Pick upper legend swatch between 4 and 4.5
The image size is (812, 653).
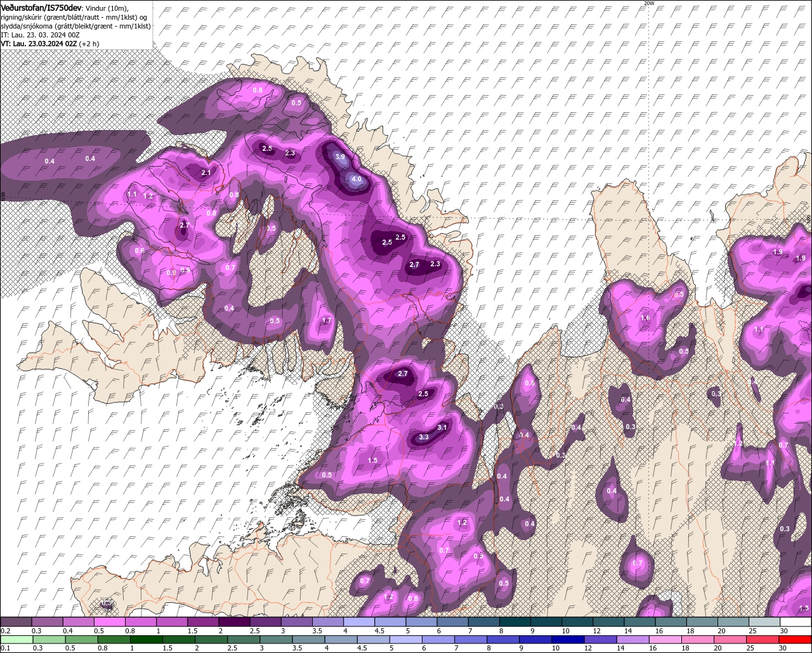(360, 622)
